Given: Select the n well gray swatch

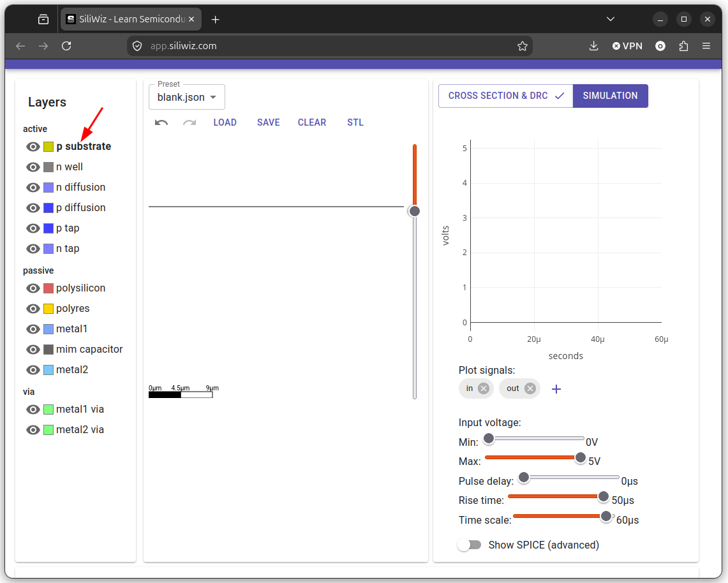Looking at the screenshot, I should (48, 167).
